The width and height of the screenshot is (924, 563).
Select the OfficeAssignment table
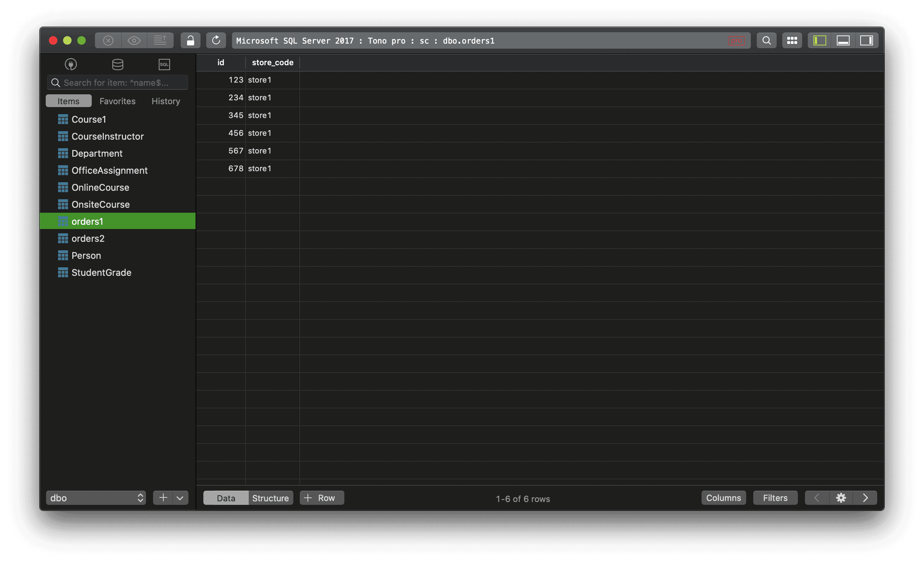click(x=118, y=171)
